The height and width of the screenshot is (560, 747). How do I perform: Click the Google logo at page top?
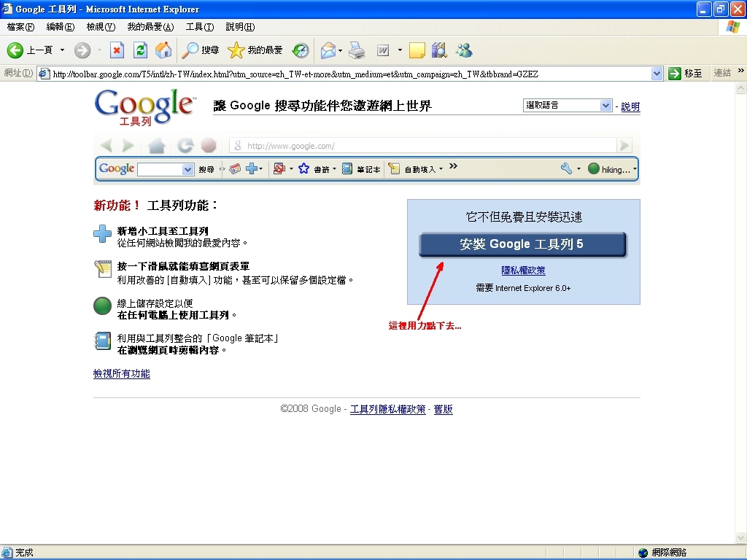(145, 107)
